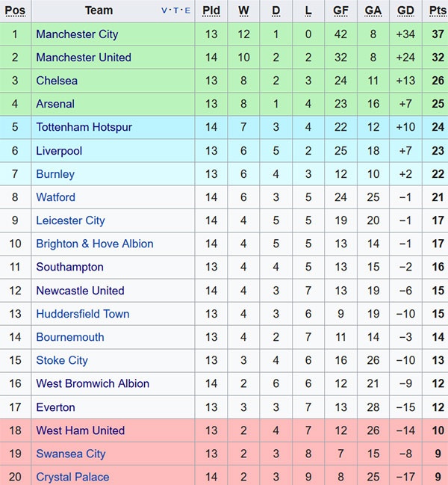
Task: Open the Southampton team link
Action: pos(69,267)
